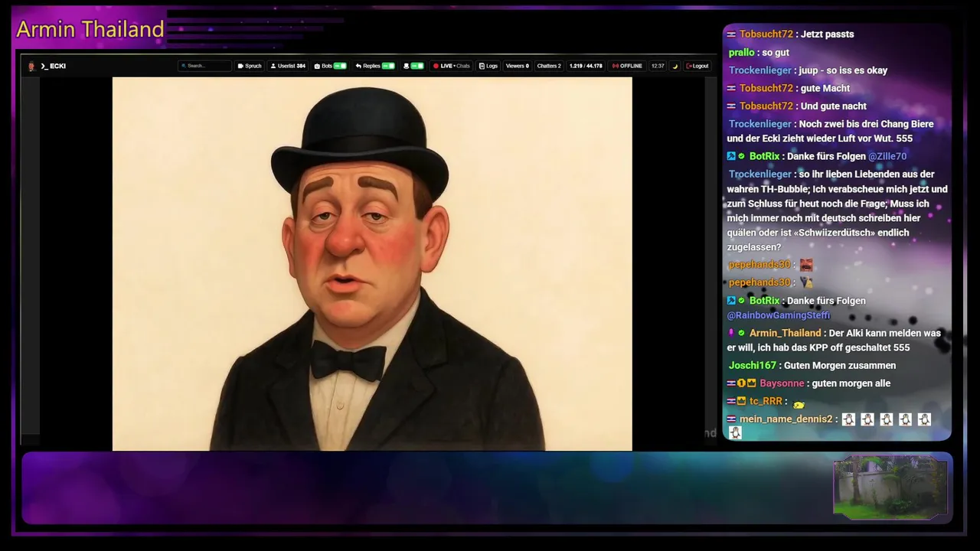The image size is (980, 551).
Task: Click the OFFLINE broadcast status indicator
Action: (x=627, y=66)
